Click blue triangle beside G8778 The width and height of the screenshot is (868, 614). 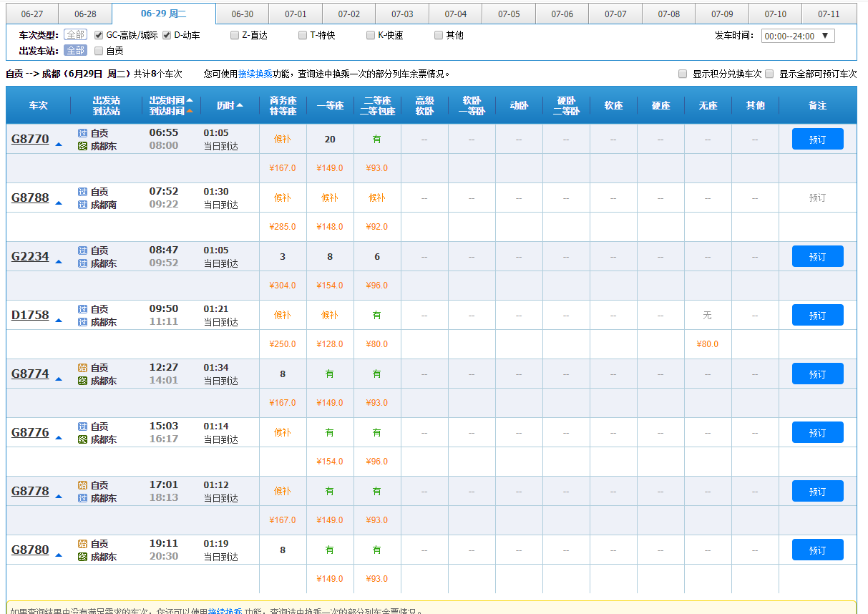point(59,497)
